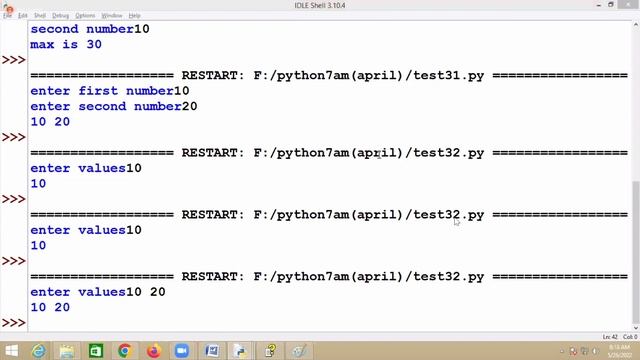640x360 pixels.
Task: Switch to Google Chrome on taskbar
Action: coord(124,351)
